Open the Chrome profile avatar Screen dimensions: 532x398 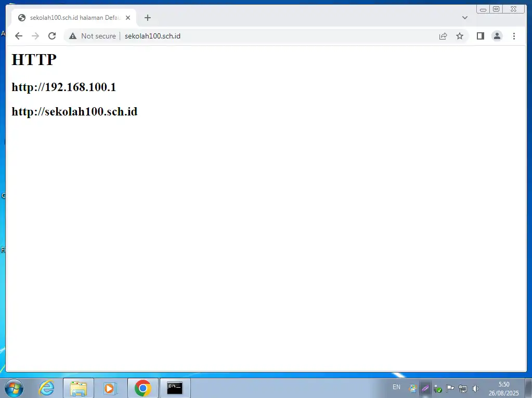point(497,36)
